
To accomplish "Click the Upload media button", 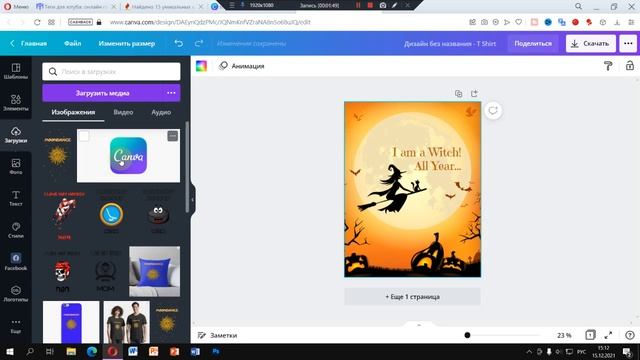I will (x=102, y=93).
